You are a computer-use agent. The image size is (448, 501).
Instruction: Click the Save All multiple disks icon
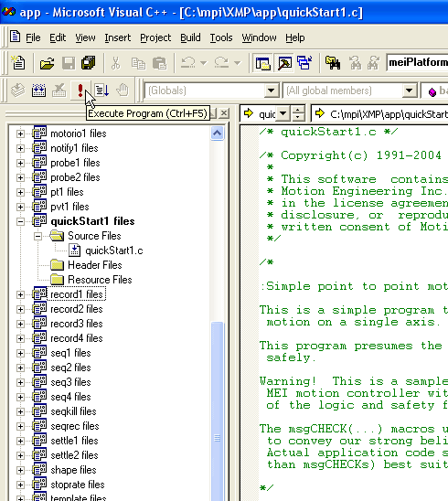click(89, 63)
